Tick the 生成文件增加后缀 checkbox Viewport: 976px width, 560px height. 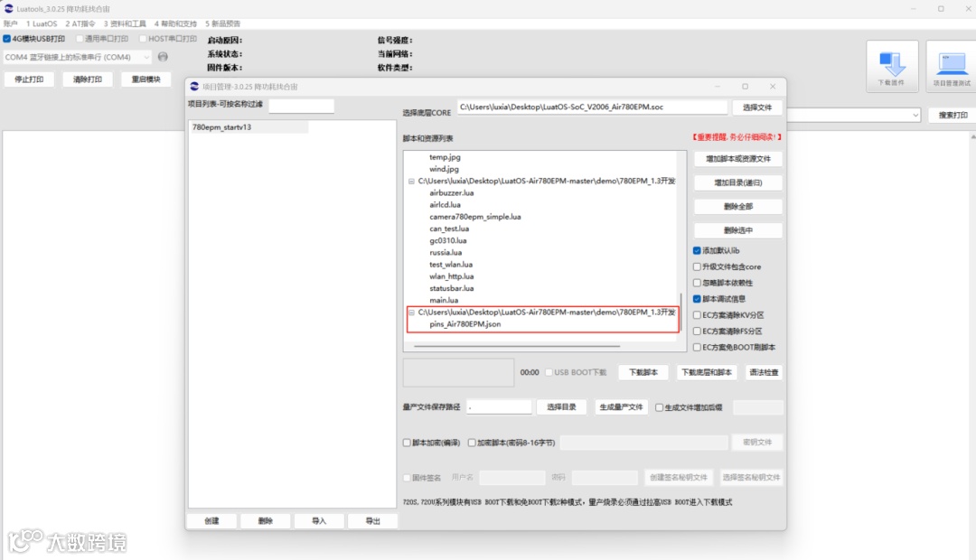pyautogui.click(x=659, y=407)
